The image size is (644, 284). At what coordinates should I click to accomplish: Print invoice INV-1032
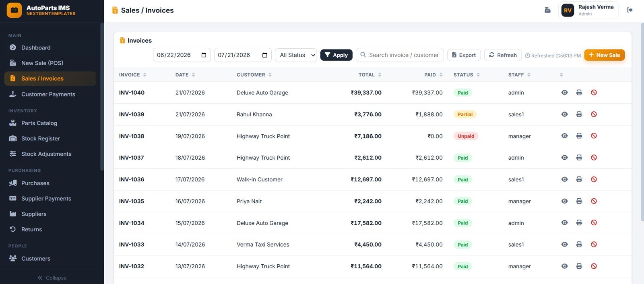pyautogui.click(x=579, y=266)
